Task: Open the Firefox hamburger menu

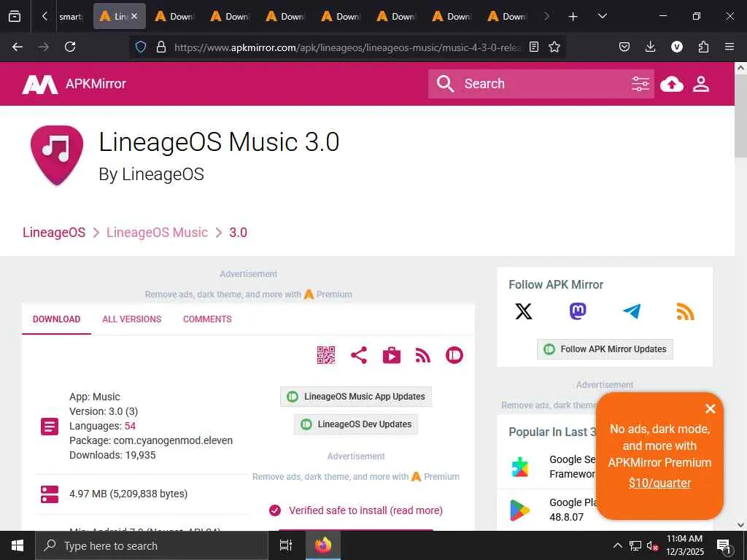Action: click(x=729, y=47)
